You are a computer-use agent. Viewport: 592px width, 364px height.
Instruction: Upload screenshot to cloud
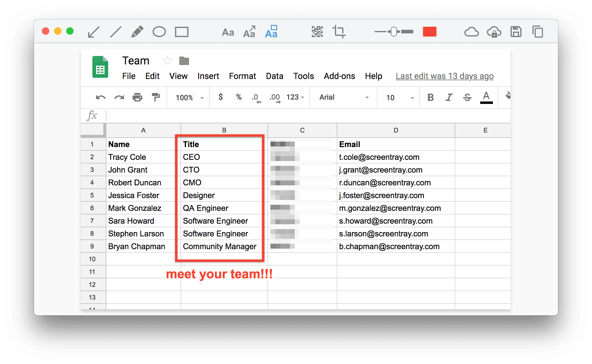coord(471,32)
